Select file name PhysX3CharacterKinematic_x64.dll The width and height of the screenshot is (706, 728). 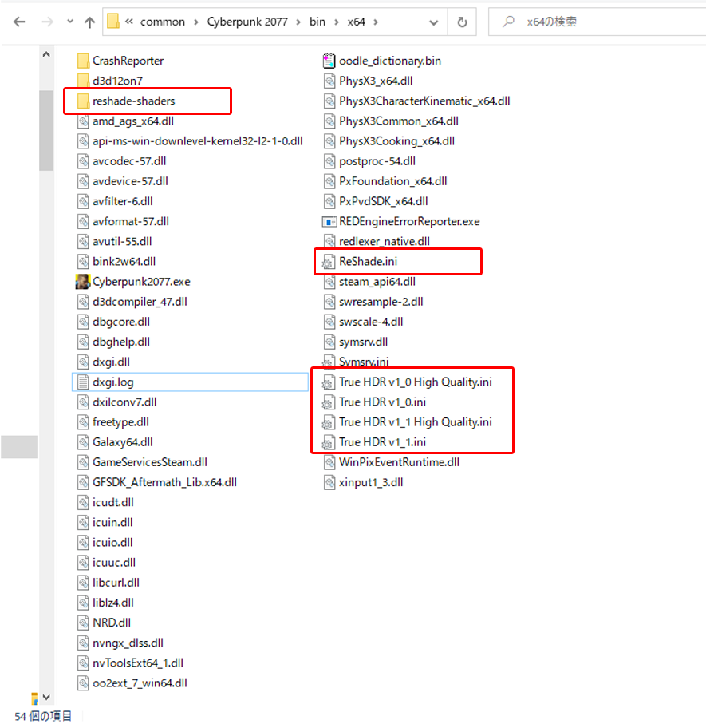click(x=424, y=101)
